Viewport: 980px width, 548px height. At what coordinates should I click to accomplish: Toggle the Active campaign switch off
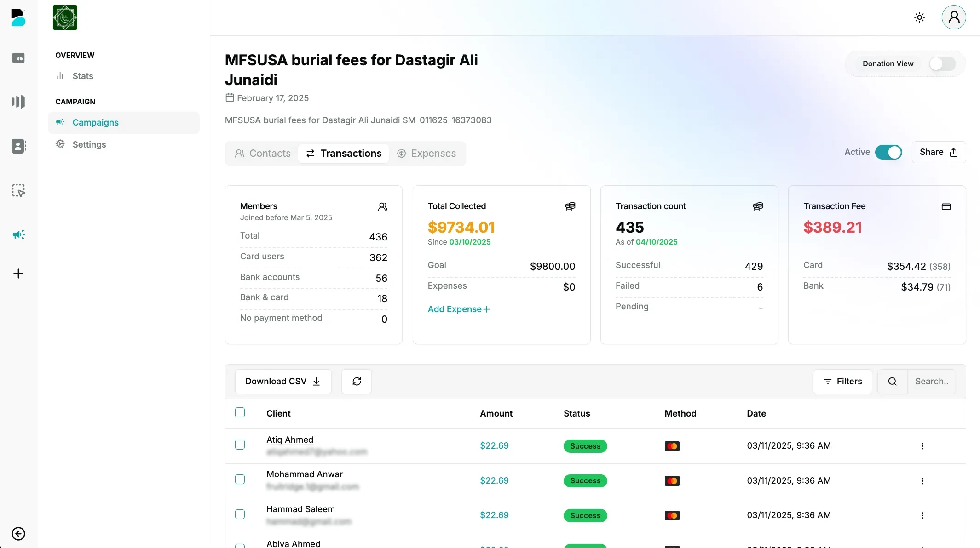click(x=888, y=152)
